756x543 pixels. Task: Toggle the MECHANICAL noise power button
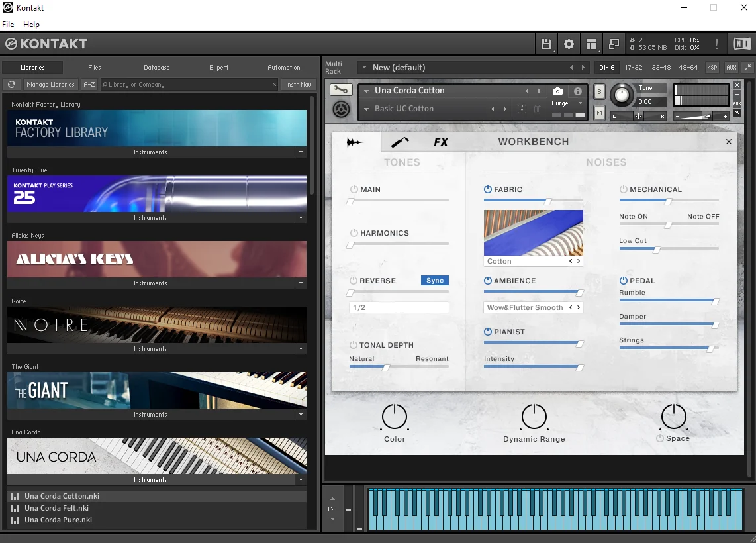pos(624,189)
